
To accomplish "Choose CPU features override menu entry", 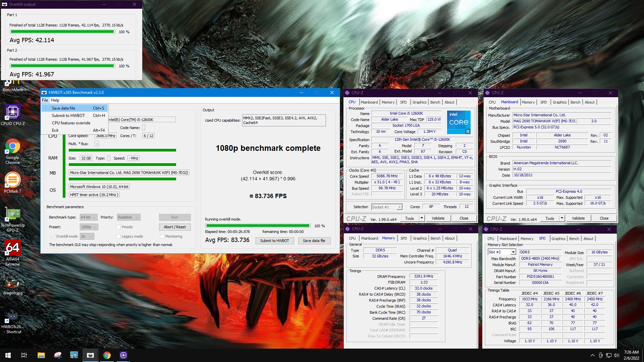I will (x=74, y=123).
